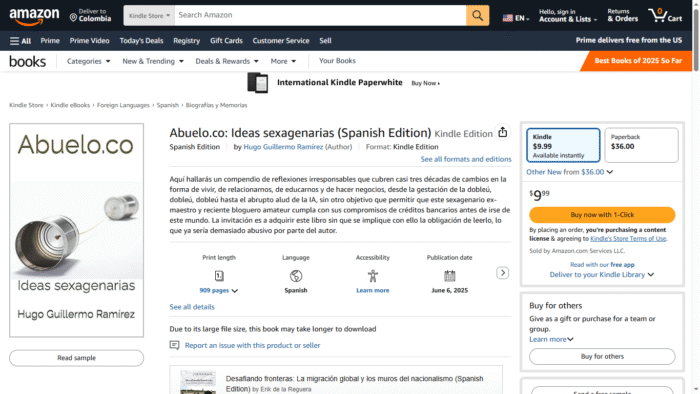The image size is (700, 394).
Task: Open the Kindle Store search category dropdown
Action: click(x=149, y=15)
